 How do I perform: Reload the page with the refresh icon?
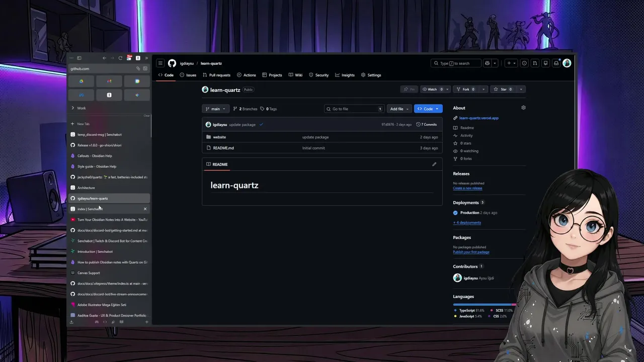[120, 58]
